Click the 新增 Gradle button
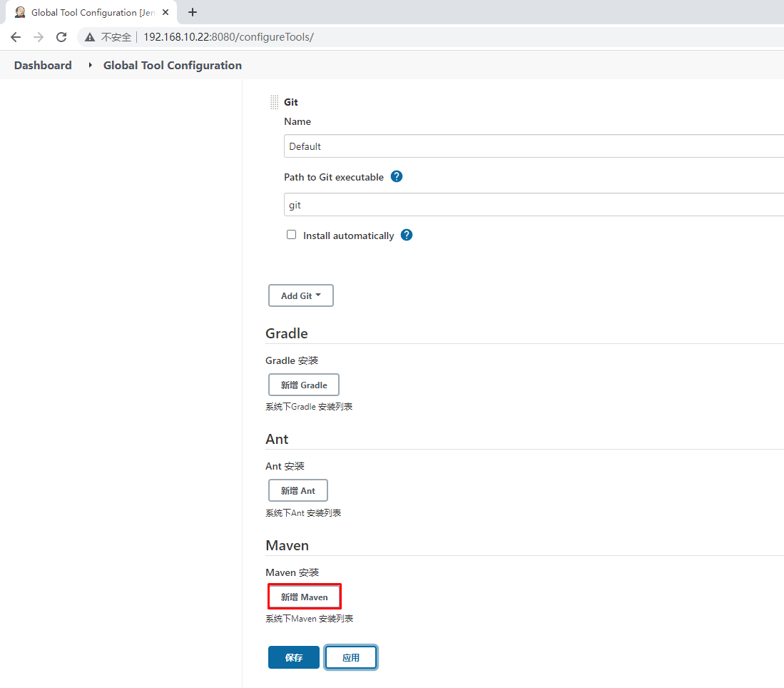 pyautogui.click(x=303, y=385)
